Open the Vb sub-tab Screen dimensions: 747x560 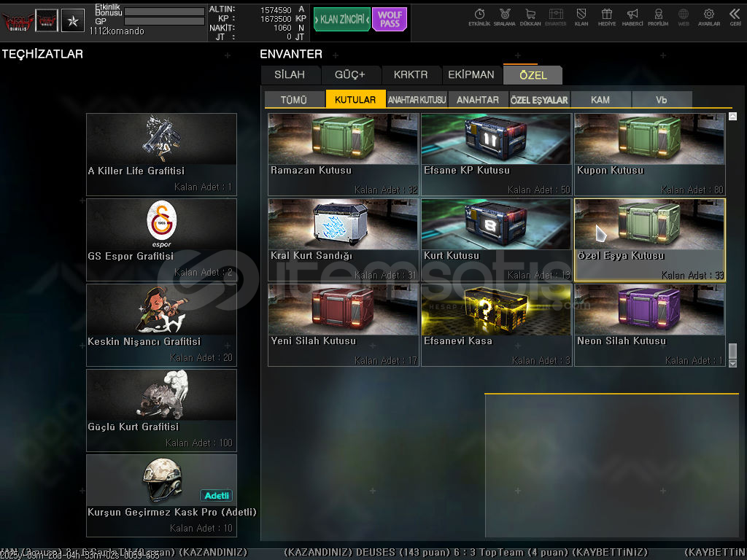click(662, 99)
